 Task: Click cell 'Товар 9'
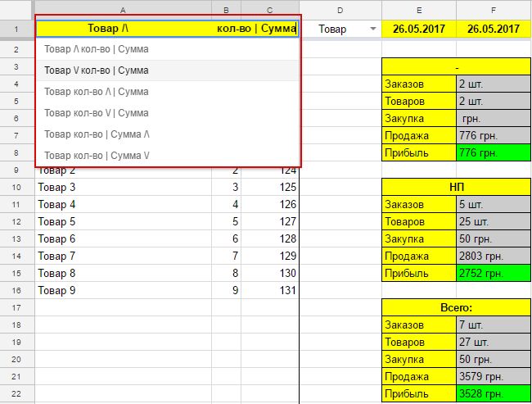point(123,291)
